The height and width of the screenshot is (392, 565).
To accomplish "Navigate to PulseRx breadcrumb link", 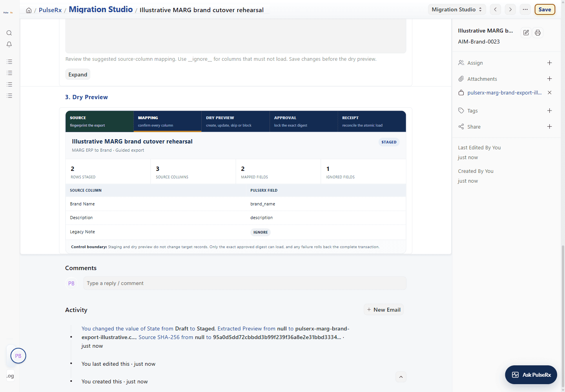I will [50, 10].
